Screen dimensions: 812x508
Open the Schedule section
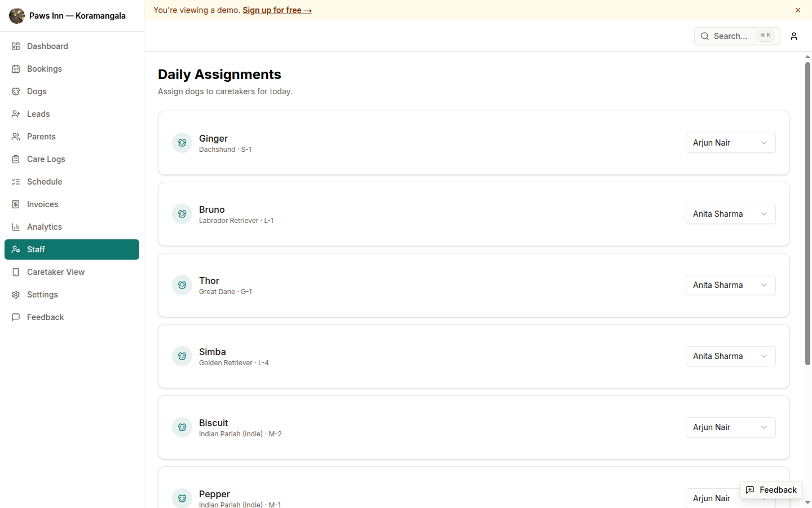45,181
